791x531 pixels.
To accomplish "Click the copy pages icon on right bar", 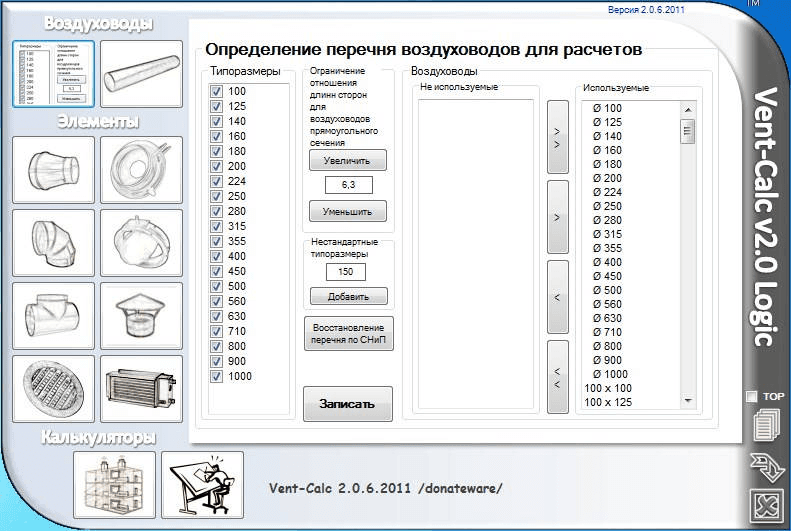I will [767, 425].
